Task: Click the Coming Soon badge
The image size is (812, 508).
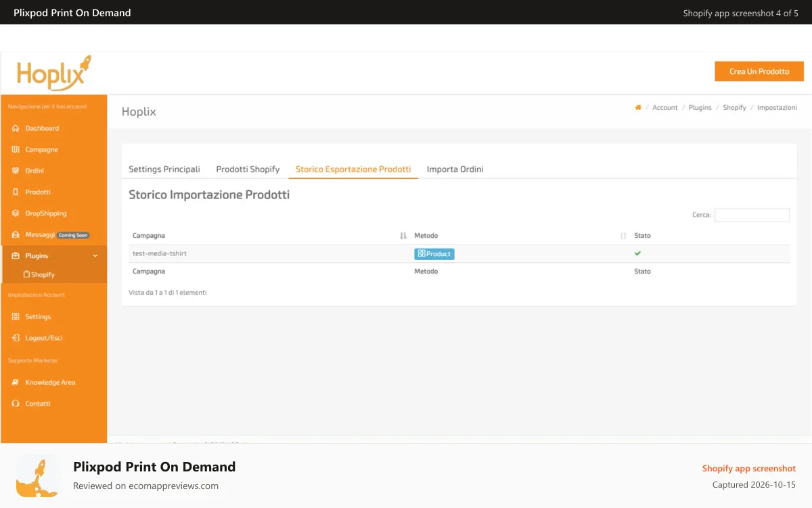Action: (73, 235)
